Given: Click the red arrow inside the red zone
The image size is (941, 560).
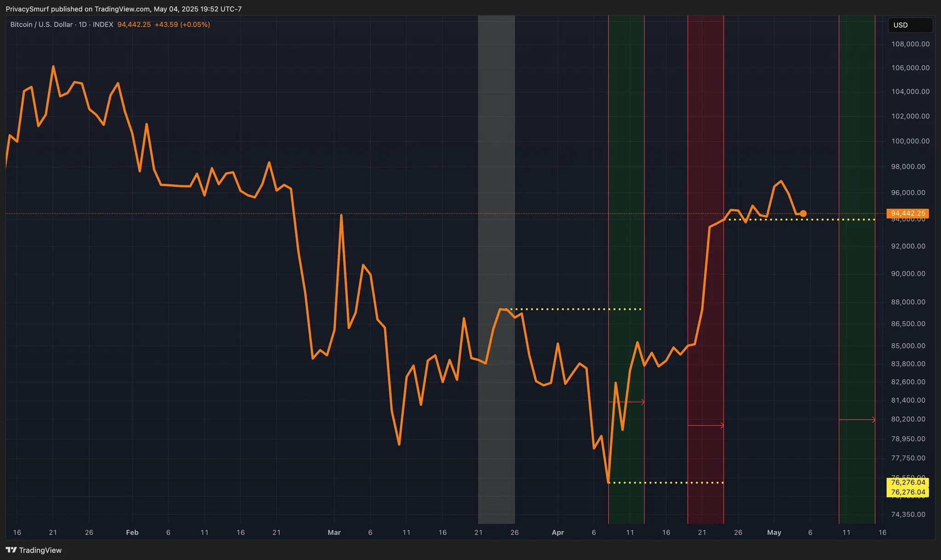Looking at the screenshot, I should 706,426.
